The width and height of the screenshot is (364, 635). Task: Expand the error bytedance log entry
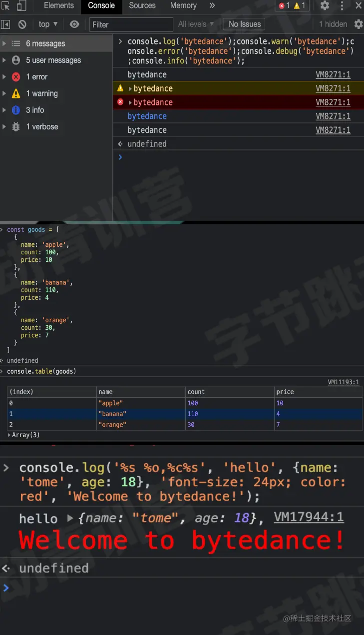[131, 102]
